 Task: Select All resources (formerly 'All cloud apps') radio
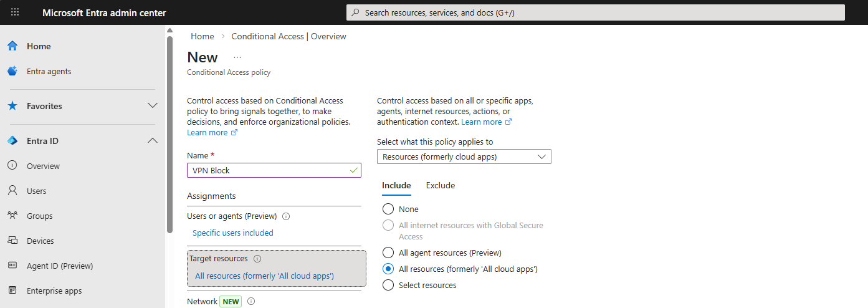388,269
